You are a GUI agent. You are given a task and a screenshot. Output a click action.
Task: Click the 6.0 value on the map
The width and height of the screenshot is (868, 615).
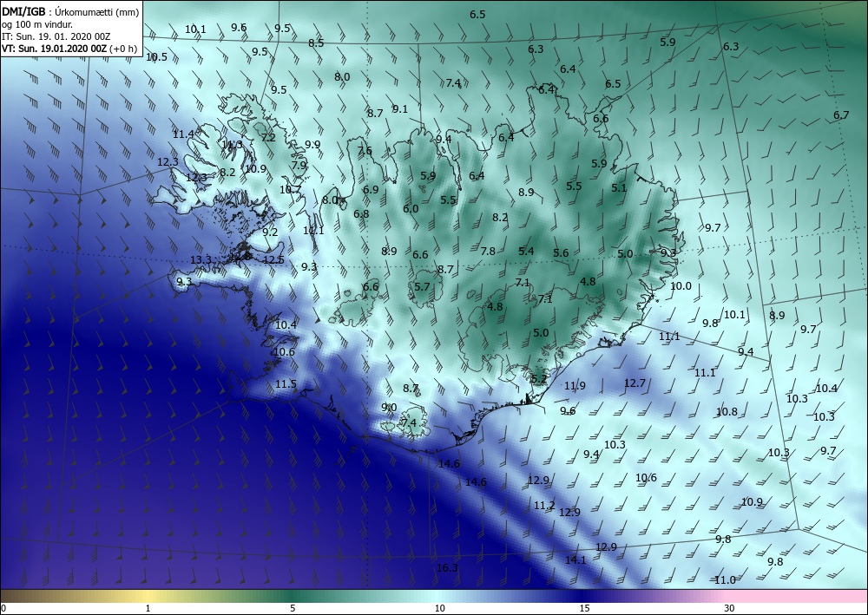click(x=411, y=208)
